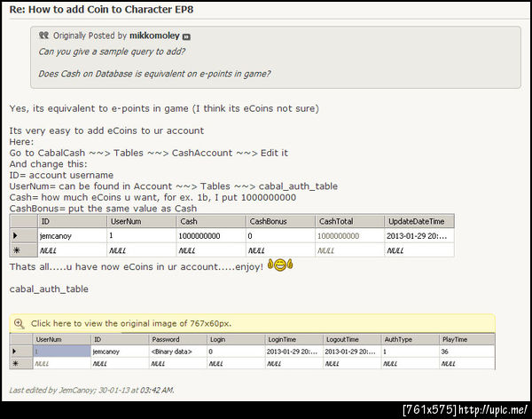Open the magnifier icon in yellow image notice

click(19, 323)
